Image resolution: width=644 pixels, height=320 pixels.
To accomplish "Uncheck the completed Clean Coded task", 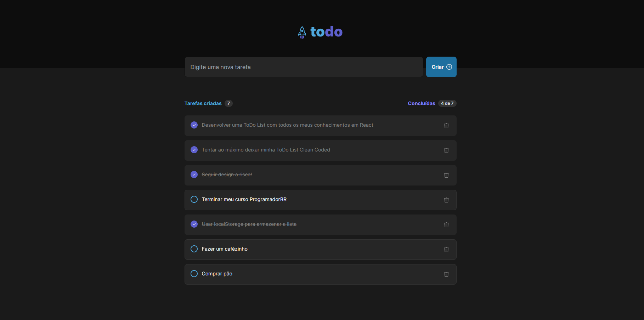I will coord(194,150).
